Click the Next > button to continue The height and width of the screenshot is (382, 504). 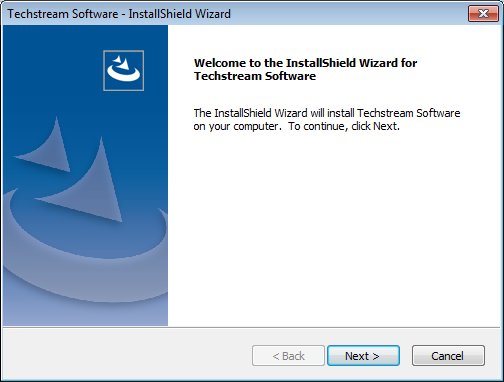tap(363, 356)
